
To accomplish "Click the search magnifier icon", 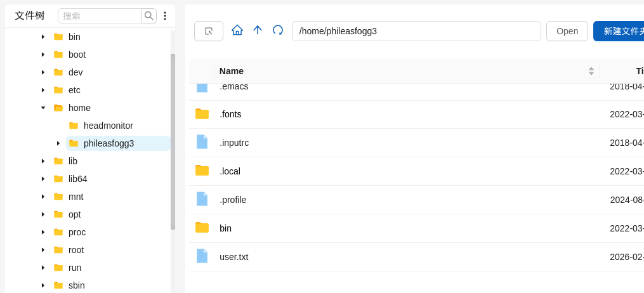I will tap(148, 16).
